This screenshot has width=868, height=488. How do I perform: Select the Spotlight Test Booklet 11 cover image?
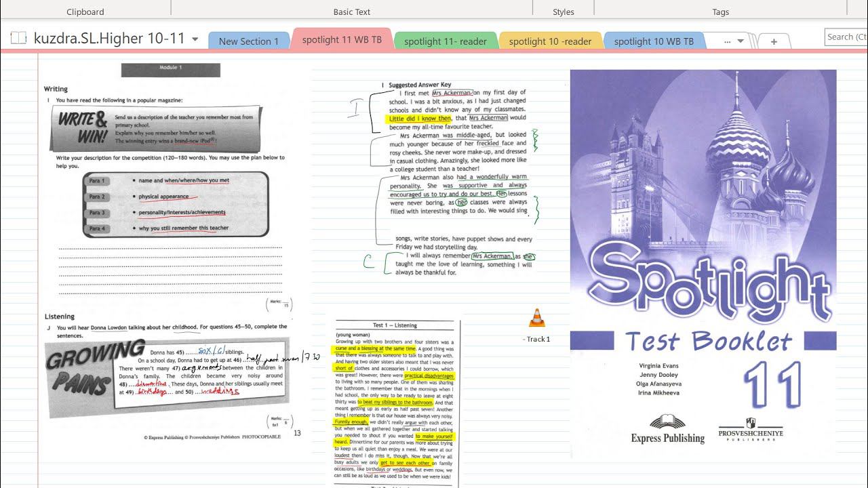click(703, 263)
